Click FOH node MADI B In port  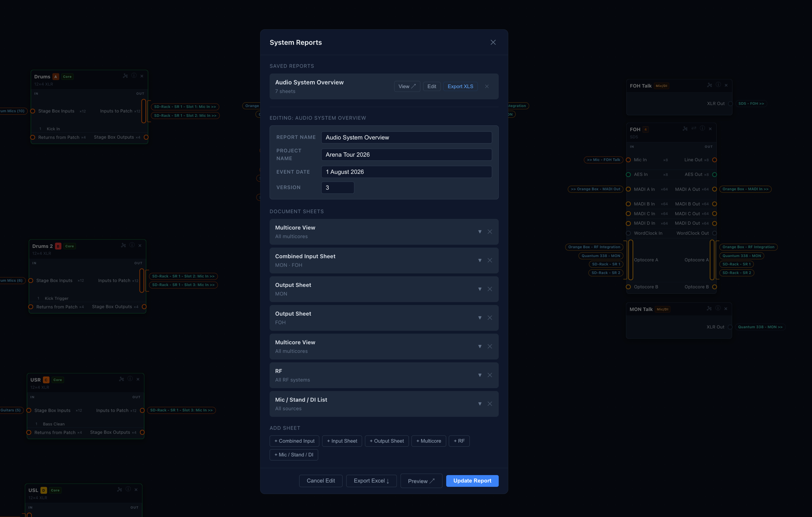(x=628, y=204)
